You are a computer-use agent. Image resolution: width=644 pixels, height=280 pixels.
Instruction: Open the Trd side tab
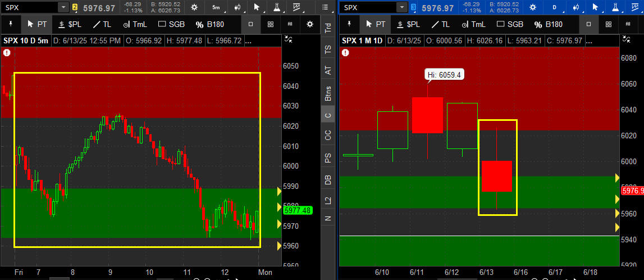point(328,28)
